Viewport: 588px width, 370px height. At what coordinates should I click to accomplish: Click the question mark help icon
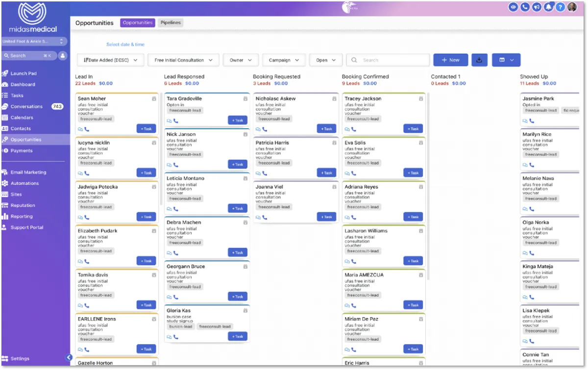point(560,7)
